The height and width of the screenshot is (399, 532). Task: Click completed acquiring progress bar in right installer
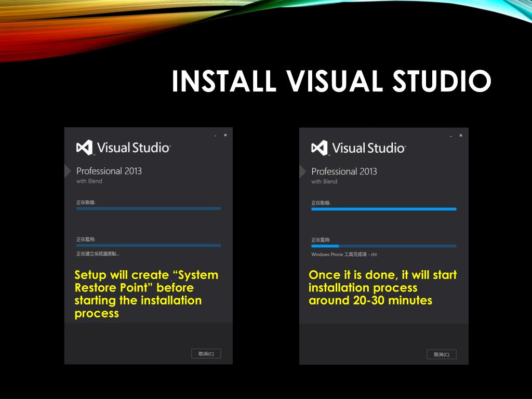pos(384,209)
